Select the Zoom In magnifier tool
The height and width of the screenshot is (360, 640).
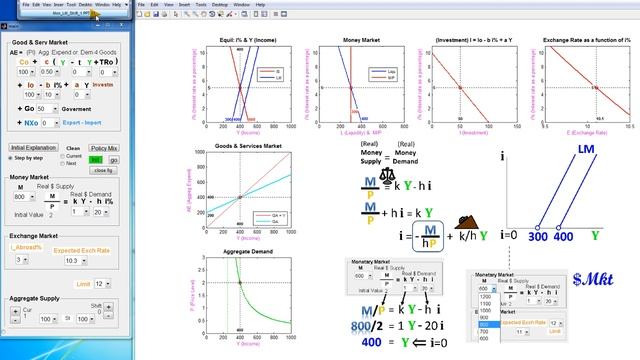[x=187, y=14]
